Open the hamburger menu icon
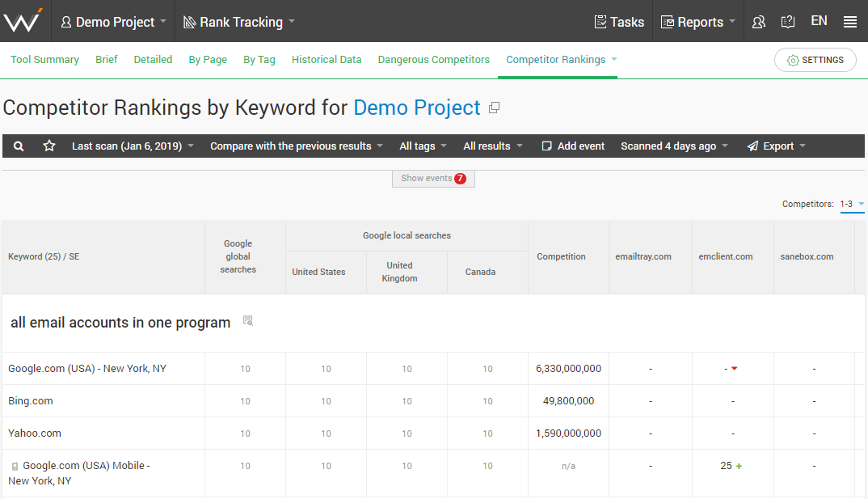This screenshot has height=499, width=868. (x=849, y=22)
